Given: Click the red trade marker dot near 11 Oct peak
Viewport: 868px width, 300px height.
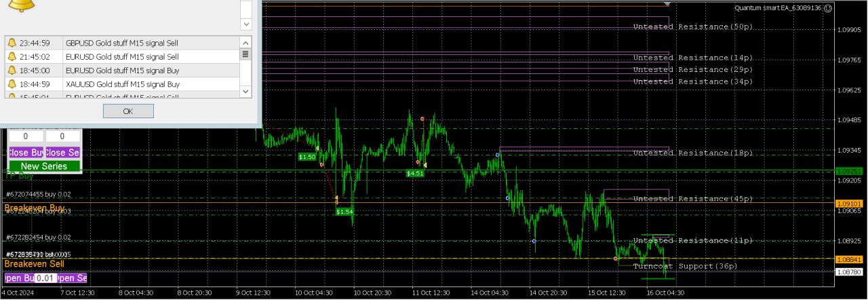Looking at the screenshot, I should 422,119.
